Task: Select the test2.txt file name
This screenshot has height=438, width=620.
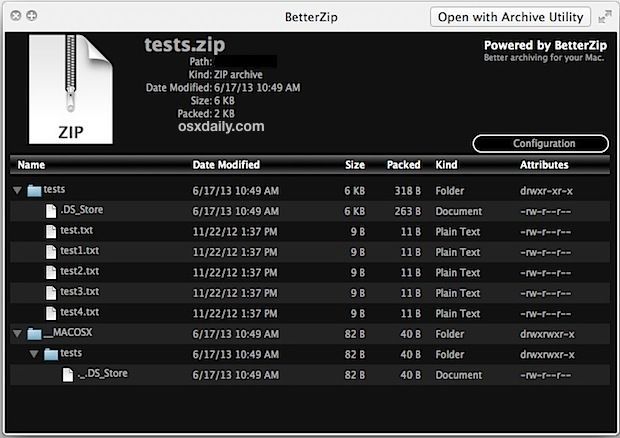Action: pos(79,271)
